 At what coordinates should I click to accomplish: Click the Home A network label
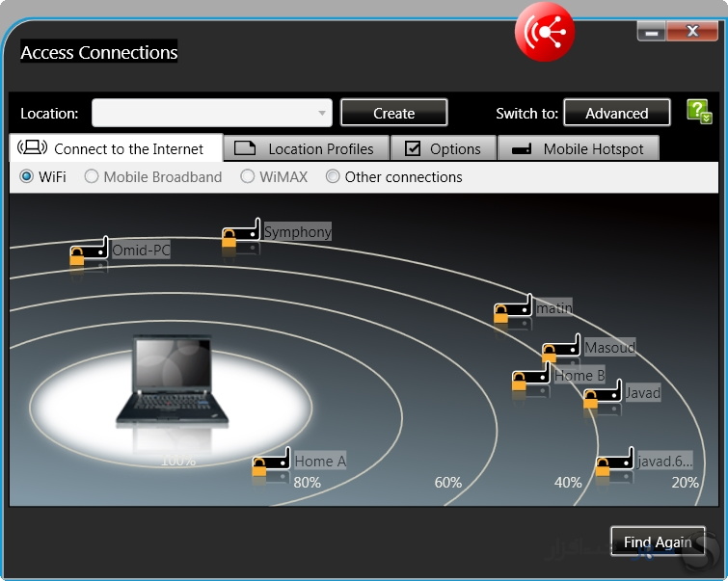pos(320,461)
